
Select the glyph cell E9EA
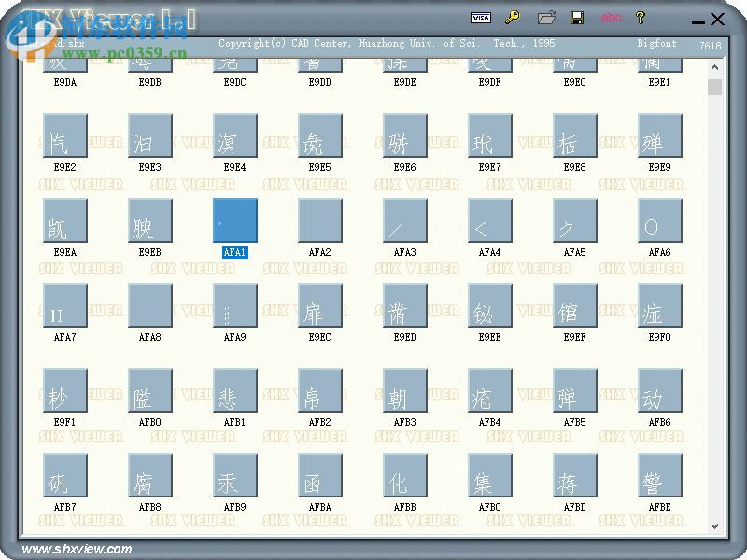pyautogui.click(x=65, y=219)
